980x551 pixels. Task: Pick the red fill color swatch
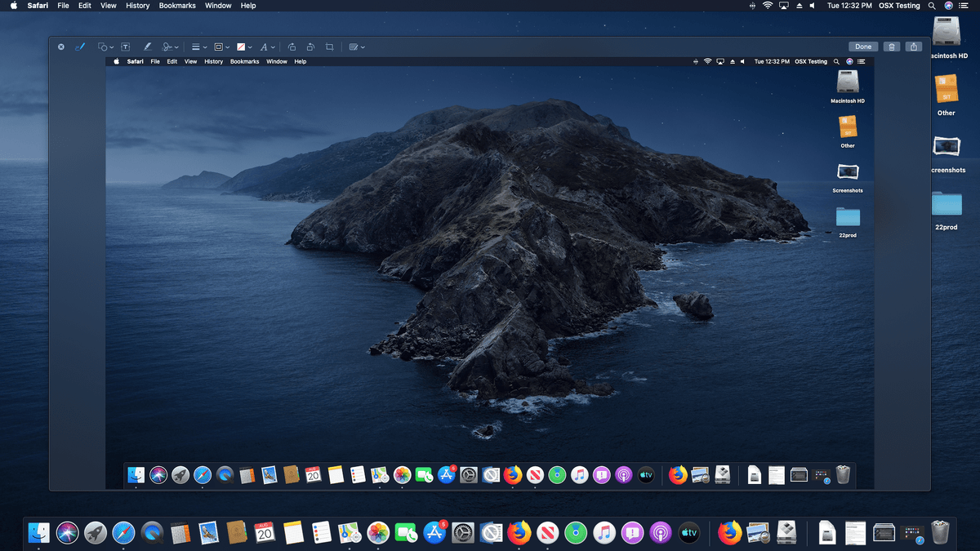pos(240,47)
